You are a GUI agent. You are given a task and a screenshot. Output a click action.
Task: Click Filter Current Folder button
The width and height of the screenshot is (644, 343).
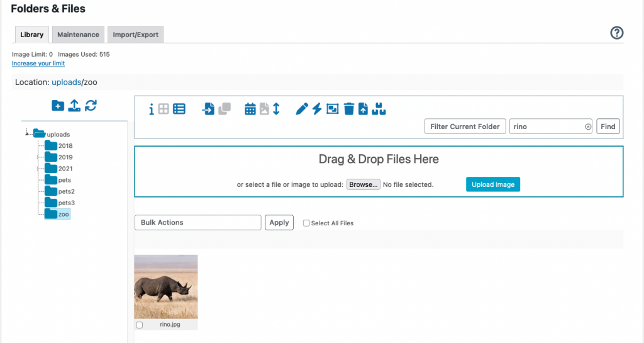pos(465,127)
